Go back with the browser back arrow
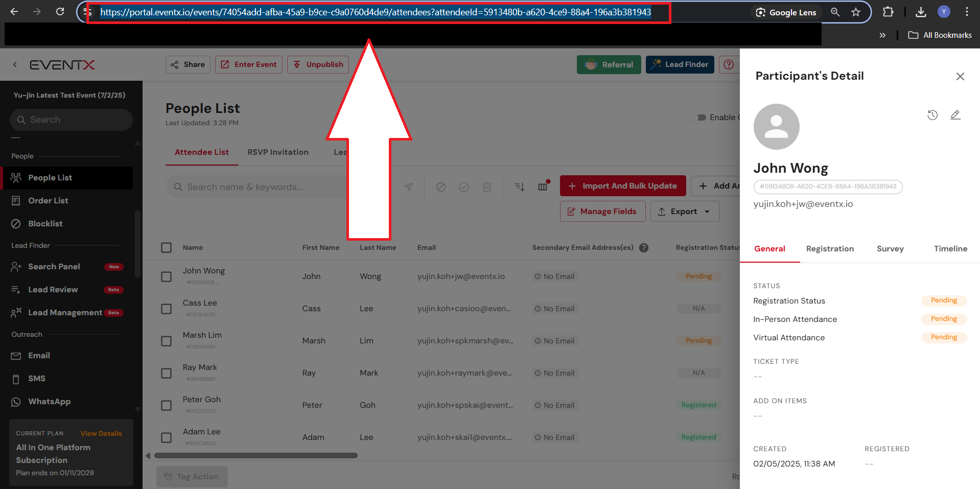 pyautogui.click(x=14, y=12)
